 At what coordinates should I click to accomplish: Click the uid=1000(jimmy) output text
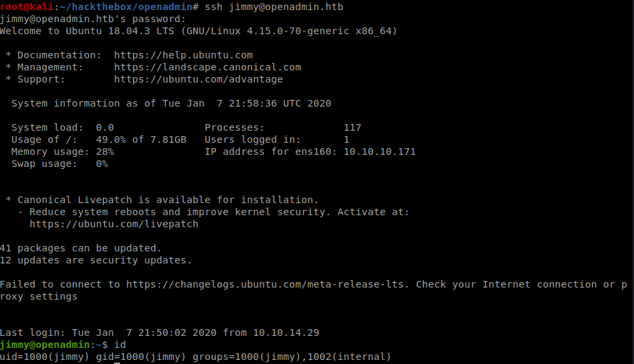coord(44,357)
